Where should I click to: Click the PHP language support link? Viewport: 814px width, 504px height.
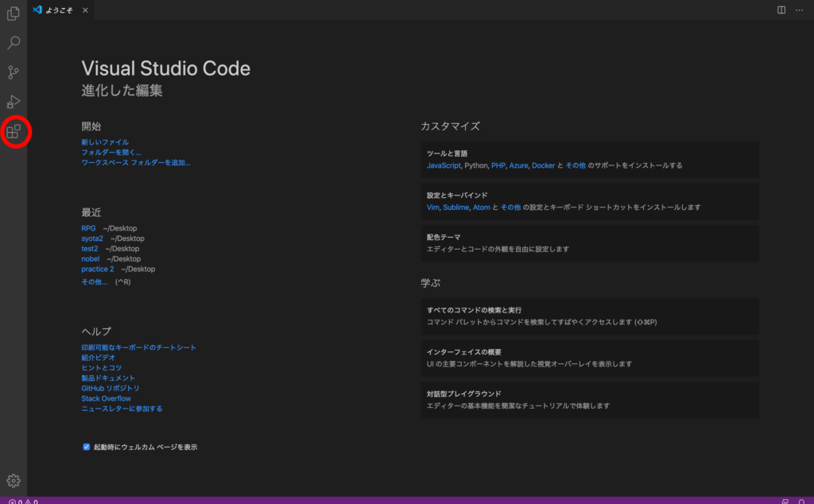coord(498,165)
